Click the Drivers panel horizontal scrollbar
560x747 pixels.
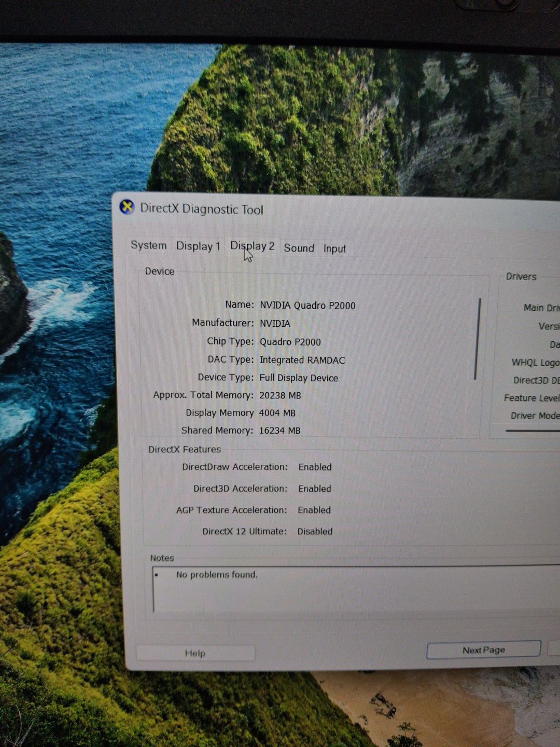(532, 430)
